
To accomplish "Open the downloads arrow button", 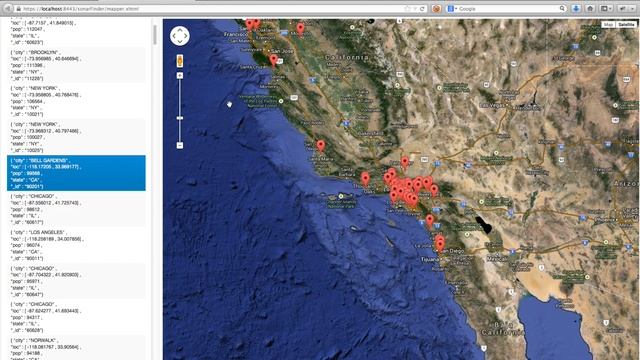I will (576, 9).
